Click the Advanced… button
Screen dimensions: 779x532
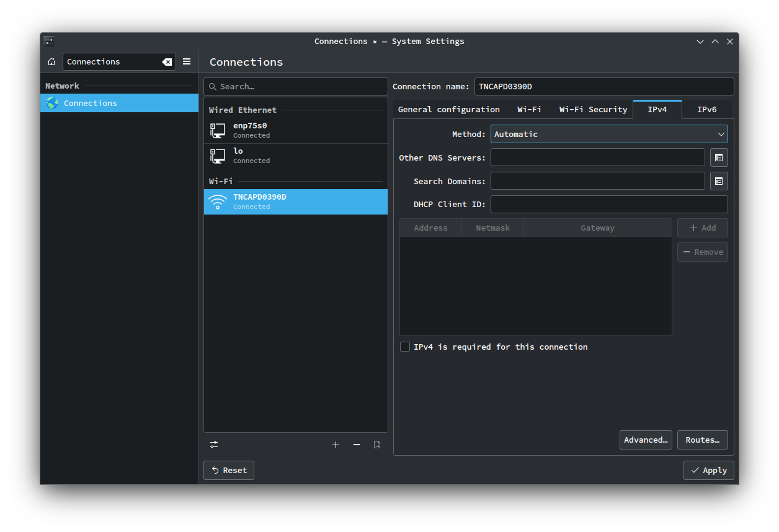click(x=646, y=440)
